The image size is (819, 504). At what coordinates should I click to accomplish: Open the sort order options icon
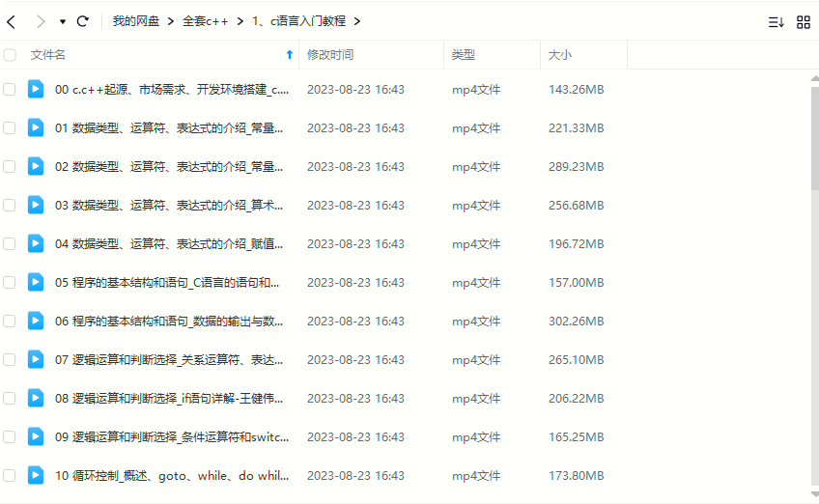[776, 22]
